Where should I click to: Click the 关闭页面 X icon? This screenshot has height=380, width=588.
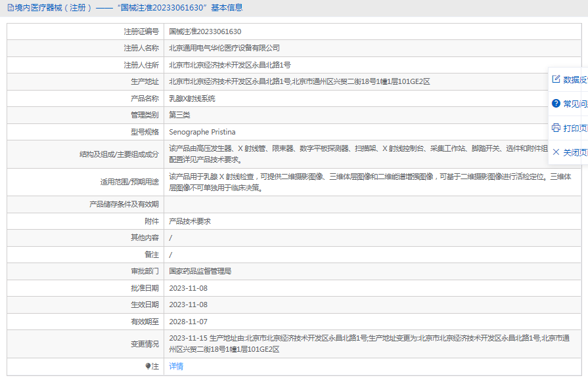[x=556, y=152]
